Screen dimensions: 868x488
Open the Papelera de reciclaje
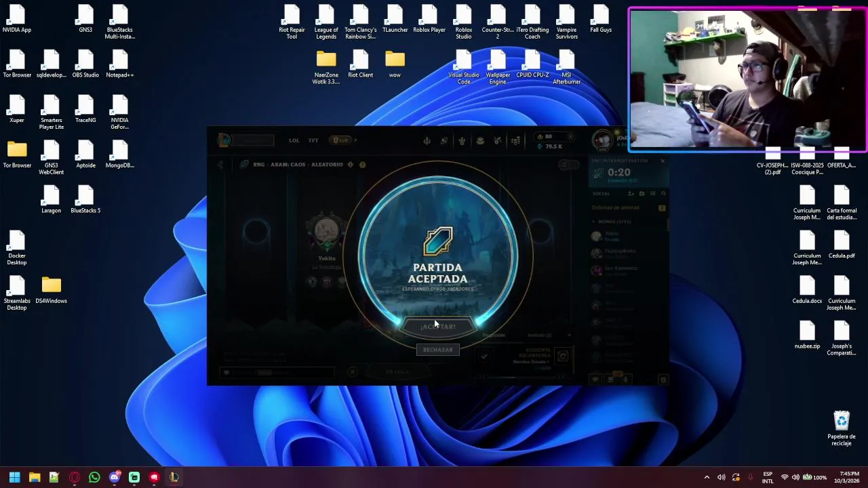842,428
